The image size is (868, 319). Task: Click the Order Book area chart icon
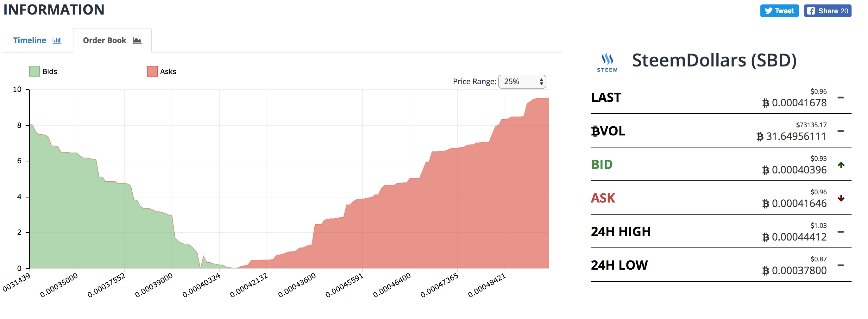pyautogui.click(x=137, y=41)
